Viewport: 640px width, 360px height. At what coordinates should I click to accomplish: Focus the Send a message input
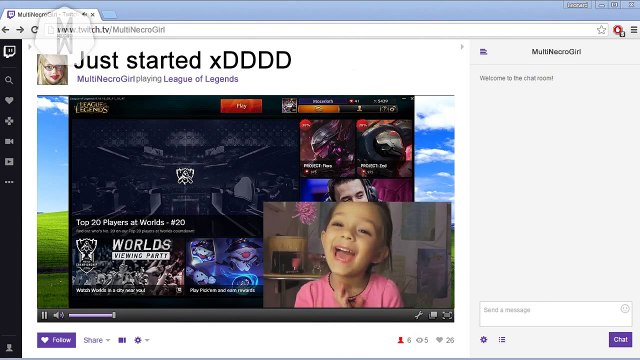click(x=556, y=314)
